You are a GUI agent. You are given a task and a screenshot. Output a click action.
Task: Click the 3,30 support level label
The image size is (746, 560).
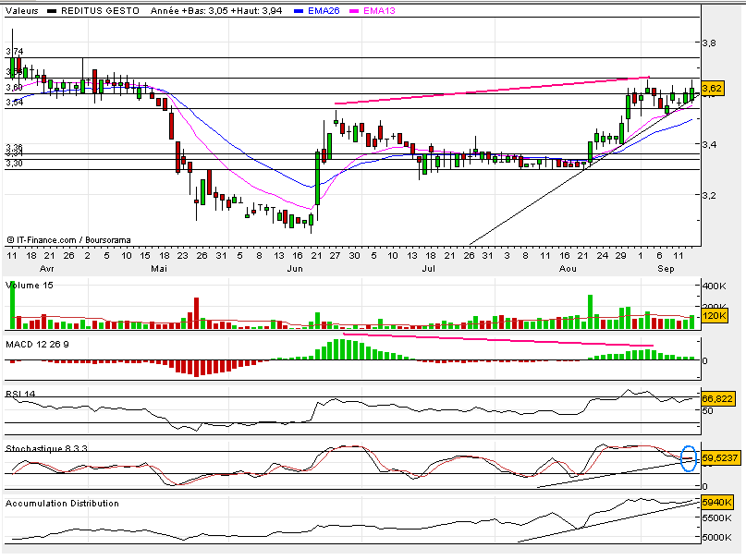(x=14, y=164)
